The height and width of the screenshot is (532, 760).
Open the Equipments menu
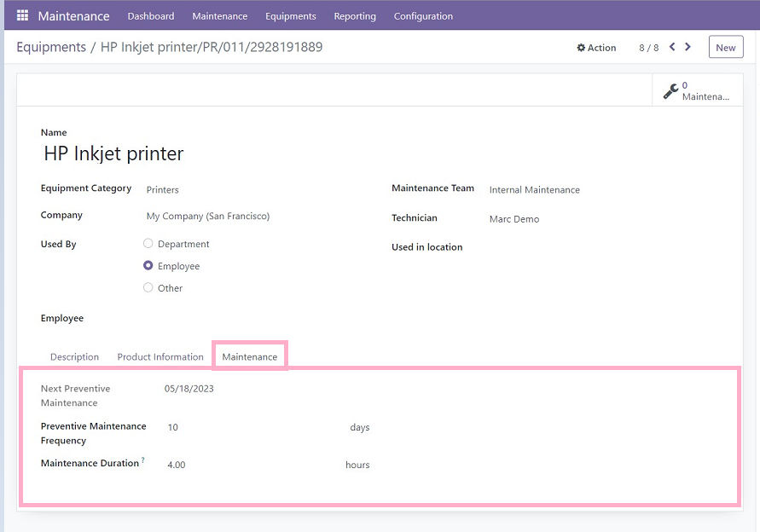pos(290,16)
